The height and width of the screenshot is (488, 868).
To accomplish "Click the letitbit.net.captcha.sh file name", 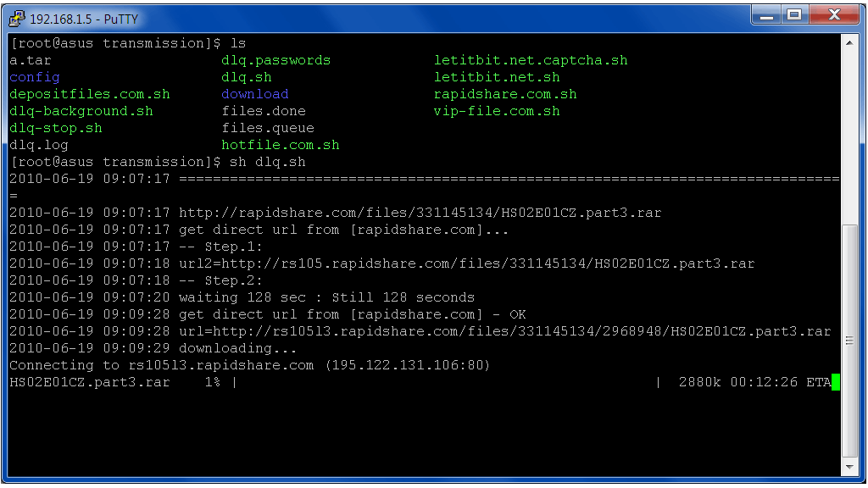I will coord(531,60).
